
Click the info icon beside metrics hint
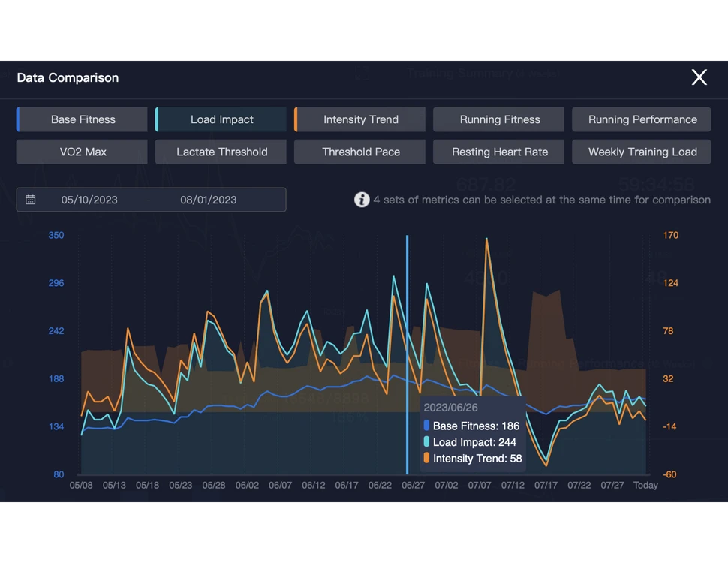pos(362,200)
